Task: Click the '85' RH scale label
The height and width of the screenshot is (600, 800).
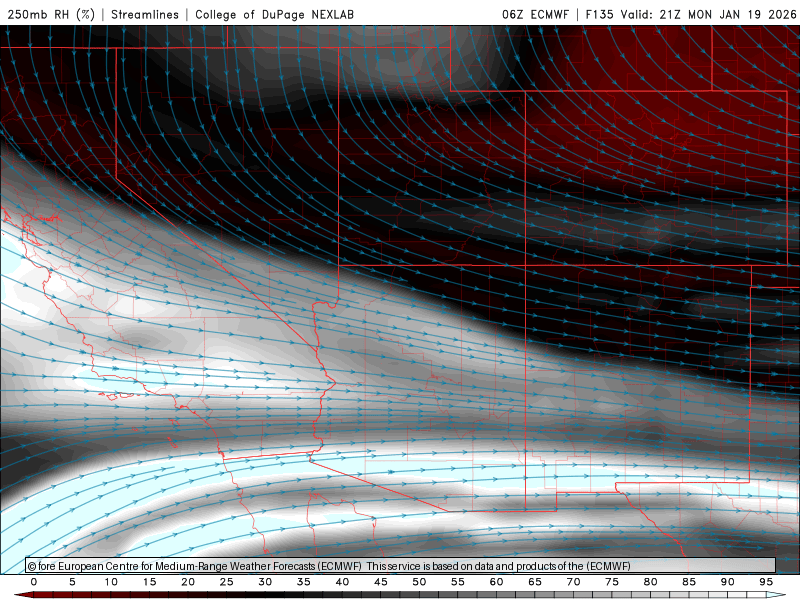Action: 689,582
